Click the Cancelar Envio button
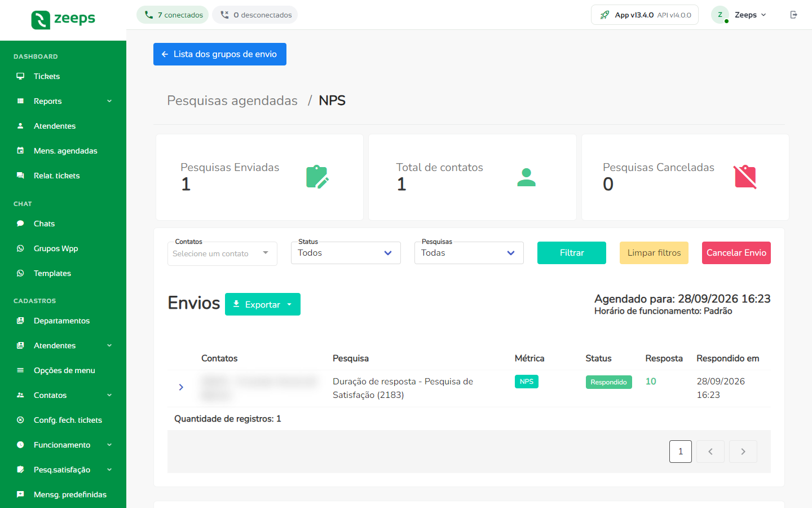 736,253
